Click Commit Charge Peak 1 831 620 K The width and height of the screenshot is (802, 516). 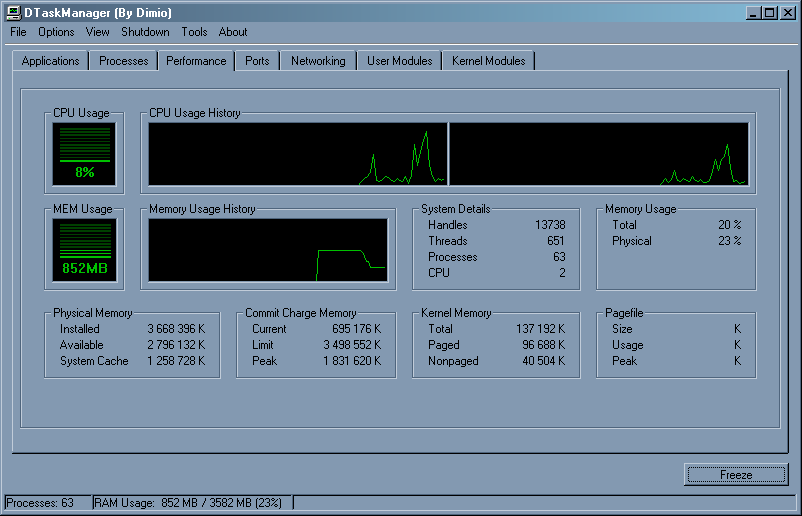pyautogui.click(x=352, y=361)
